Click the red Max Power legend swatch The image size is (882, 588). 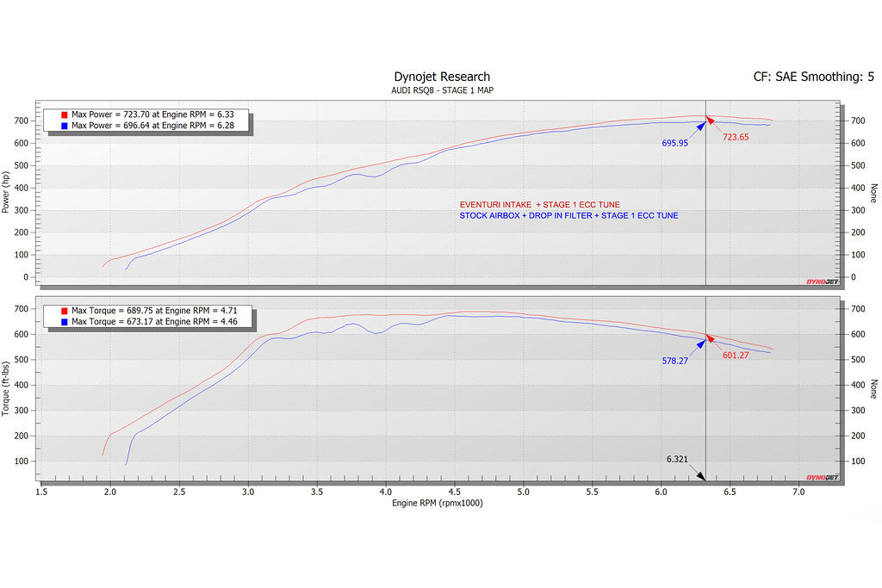click(x=65, y=115)
